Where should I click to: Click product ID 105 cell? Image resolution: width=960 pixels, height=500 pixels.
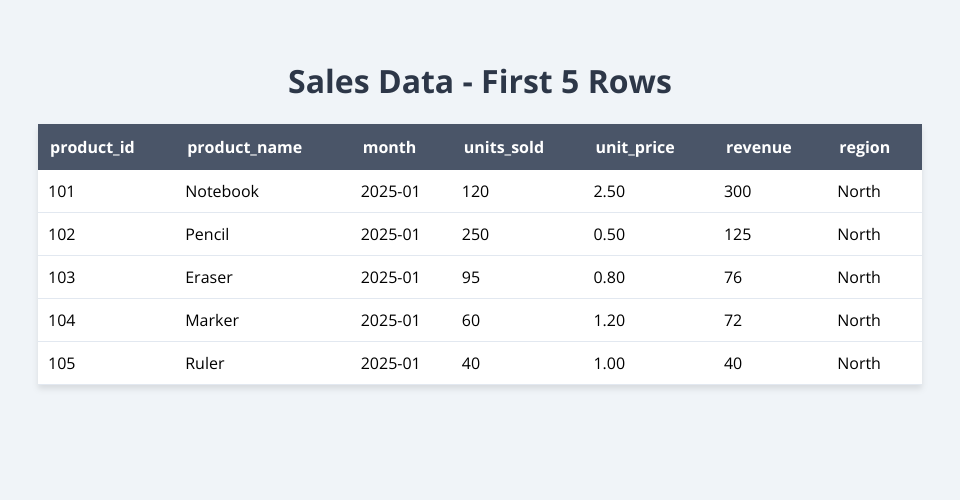pyautogui.click(x=62, y=363)
